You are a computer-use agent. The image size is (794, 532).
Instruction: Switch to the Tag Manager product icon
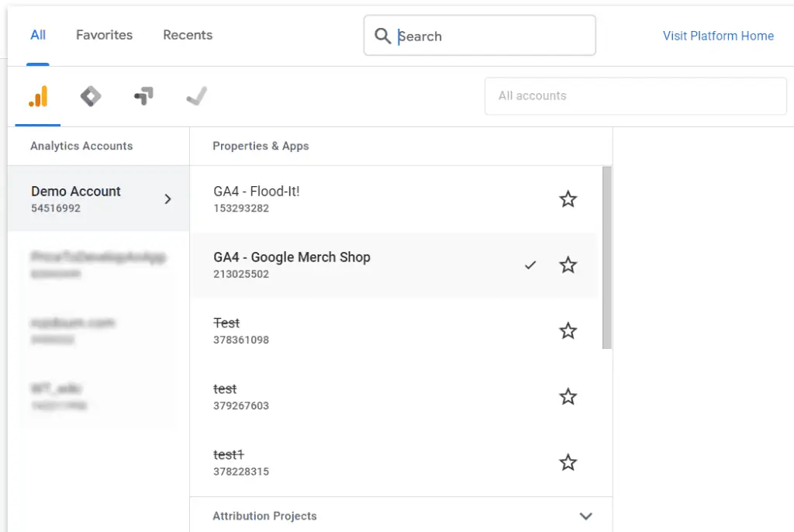[x=91, y=96]
